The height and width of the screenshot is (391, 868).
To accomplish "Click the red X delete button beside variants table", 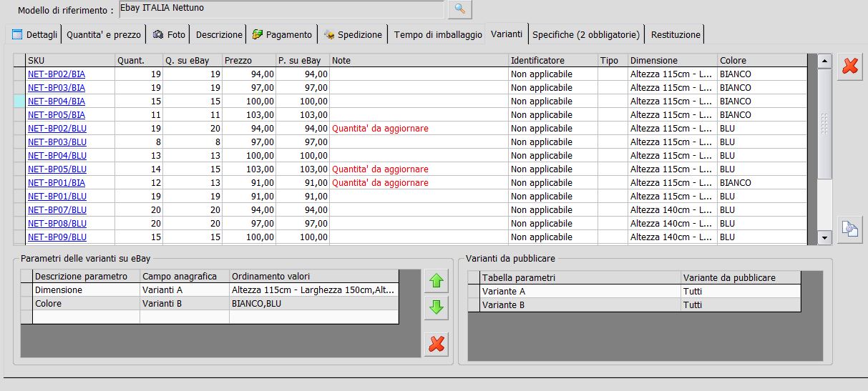I will coord(850,66).
